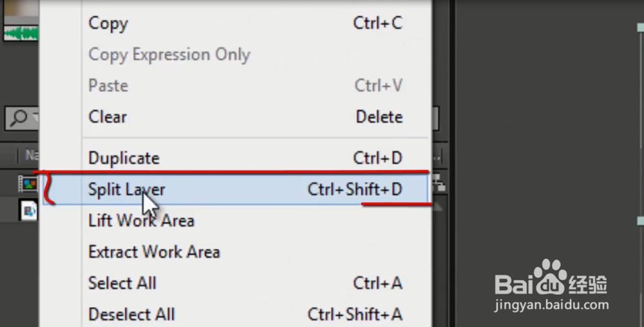This screenshot has height=327, width=644.
Task: Click the flowchart icon right of menu
Action: click(440, 183)
